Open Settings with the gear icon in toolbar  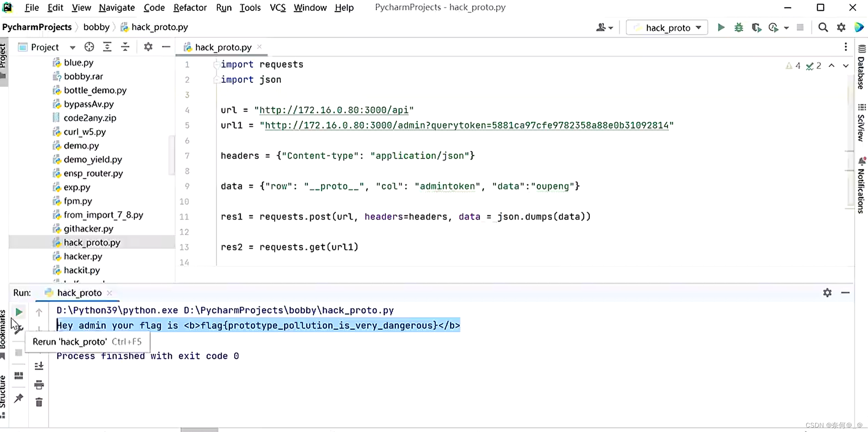pos(841,27)
